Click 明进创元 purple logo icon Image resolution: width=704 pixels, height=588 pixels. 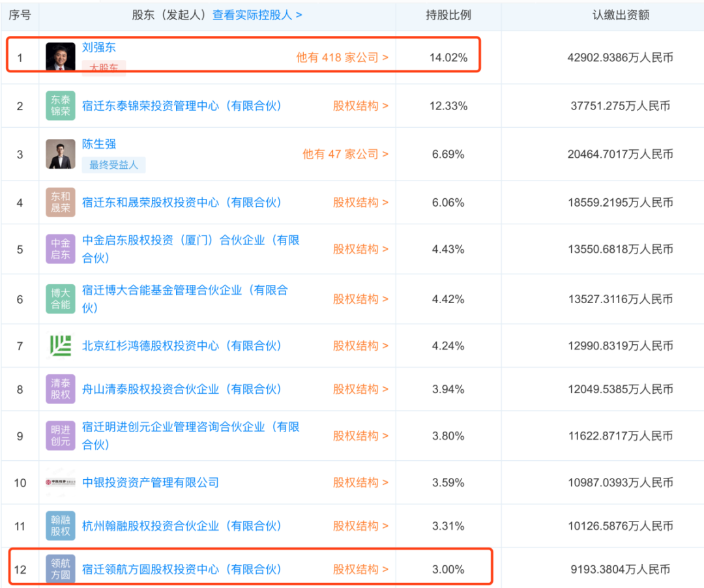(x=61, y=435)
